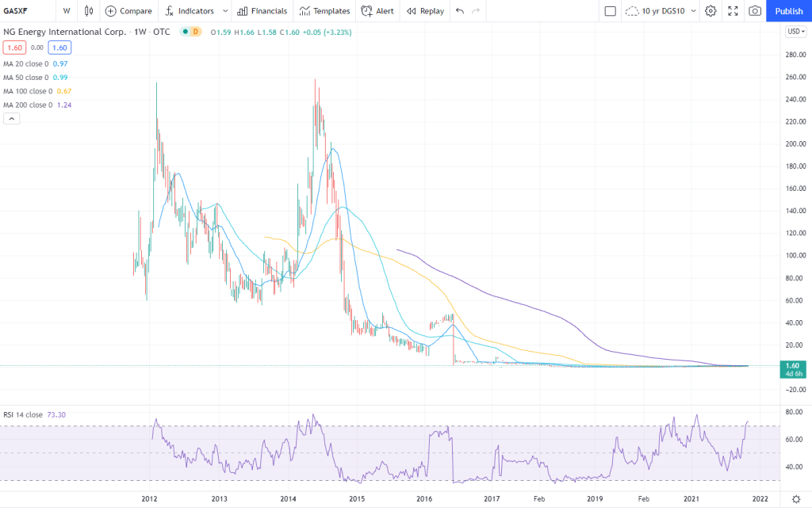Expand the indicator favorites dropdown arrow
The height and width of the screenshot is (511, 812).
[225, 11]
